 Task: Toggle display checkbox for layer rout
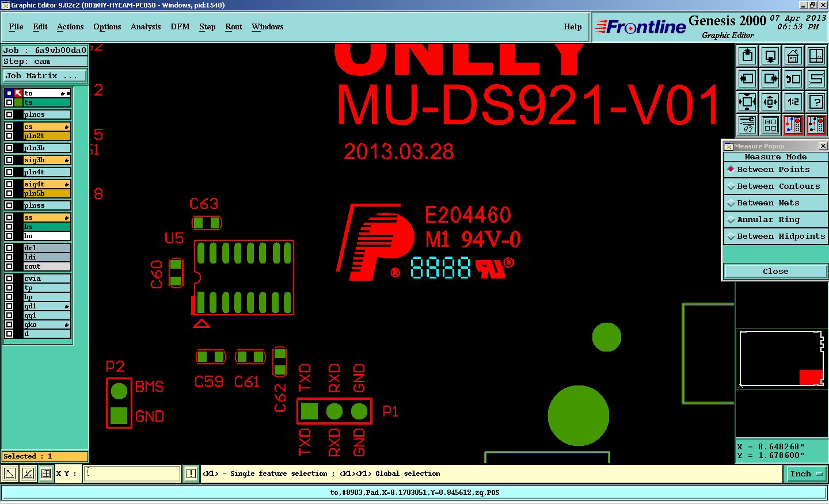9,266
